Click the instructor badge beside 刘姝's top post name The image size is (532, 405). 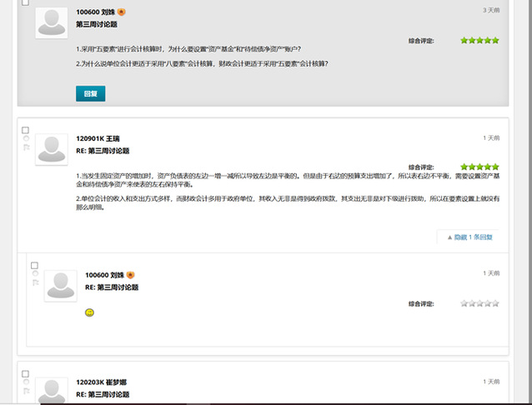tap(122, 12)
